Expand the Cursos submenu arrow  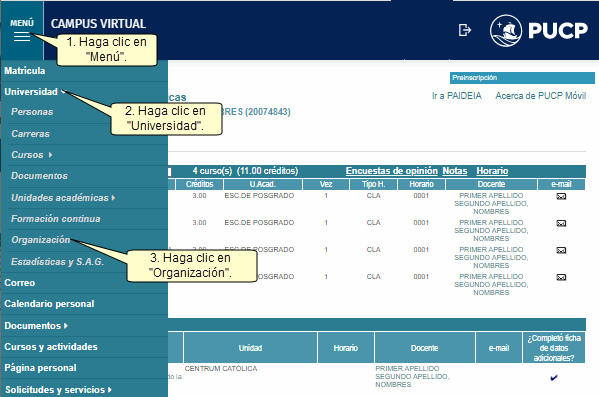click(50, 155)
